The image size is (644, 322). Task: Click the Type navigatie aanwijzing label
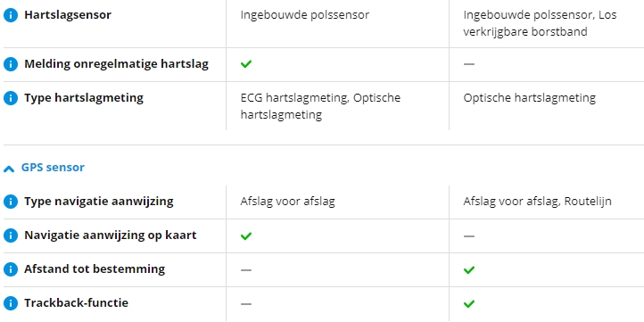(x=99, y=202)
